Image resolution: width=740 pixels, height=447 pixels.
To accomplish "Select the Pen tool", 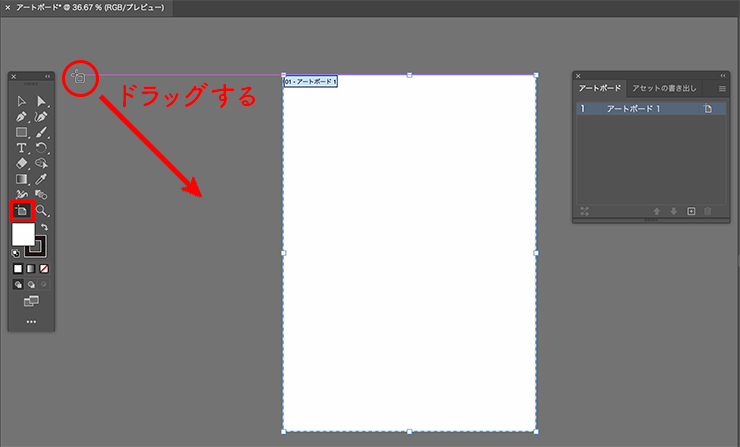I will 22,117.
